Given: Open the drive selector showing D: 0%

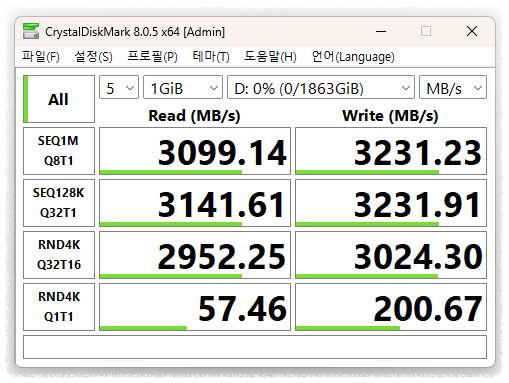Looking at the screenshot, I should click(x=321, y=87).
